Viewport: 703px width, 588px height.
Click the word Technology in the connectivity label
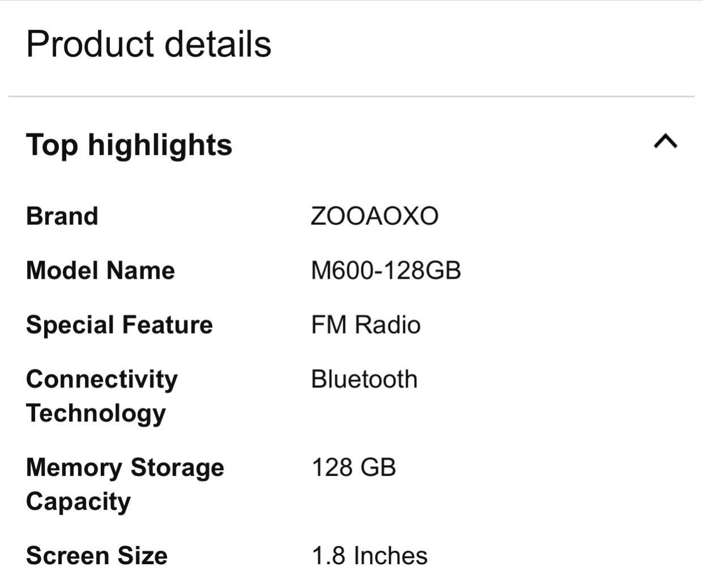click(96, 414)
